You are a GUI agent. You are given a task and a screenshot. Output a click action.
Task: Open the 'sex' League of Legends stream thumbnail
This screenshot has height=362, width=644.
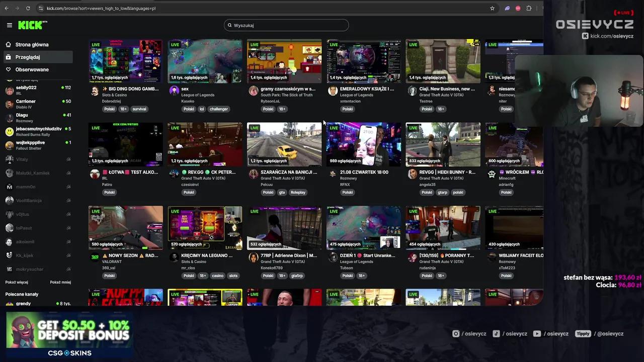tap(205, 61)
